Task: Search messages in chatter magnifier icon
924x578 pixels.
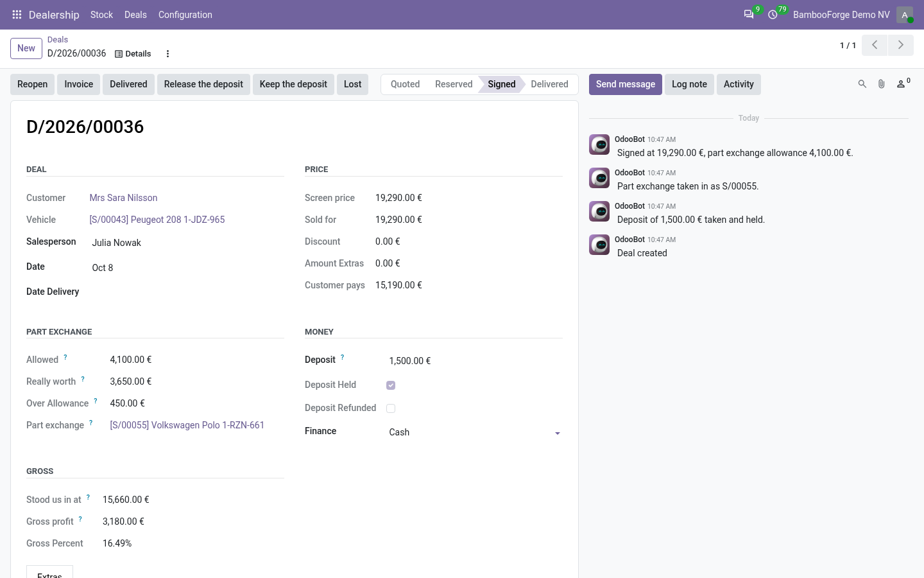Action: click(x=862, y=84)
